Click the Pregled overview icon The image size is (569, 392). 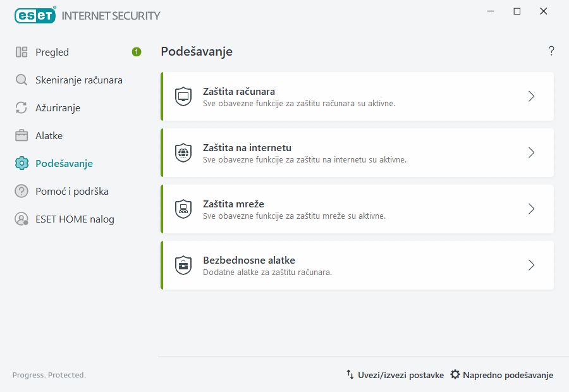(21, 52)
